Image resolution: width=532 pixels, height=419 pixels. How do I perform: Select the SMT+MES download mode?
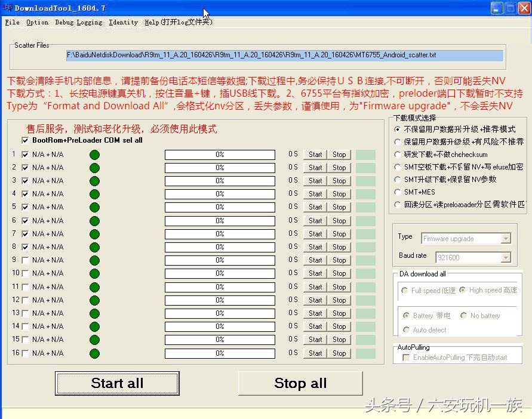tap(398, 192)
